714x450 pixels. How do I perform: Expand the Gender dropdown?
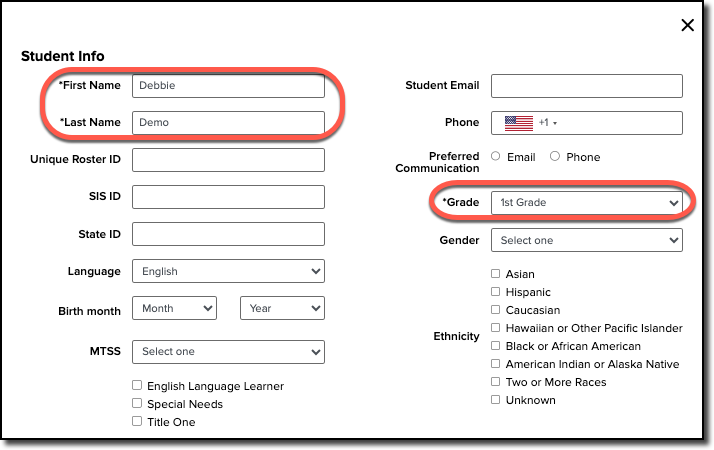tap(586, 240)
